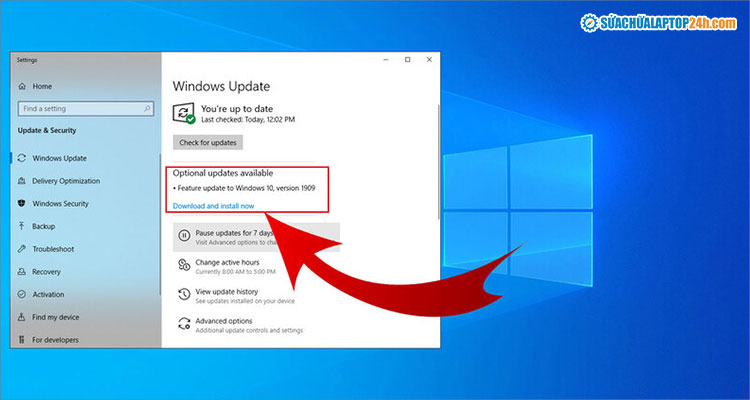Click the clock icon beside Change active hours
This screenshot has height=400, width=750.
tap(184, 265)
